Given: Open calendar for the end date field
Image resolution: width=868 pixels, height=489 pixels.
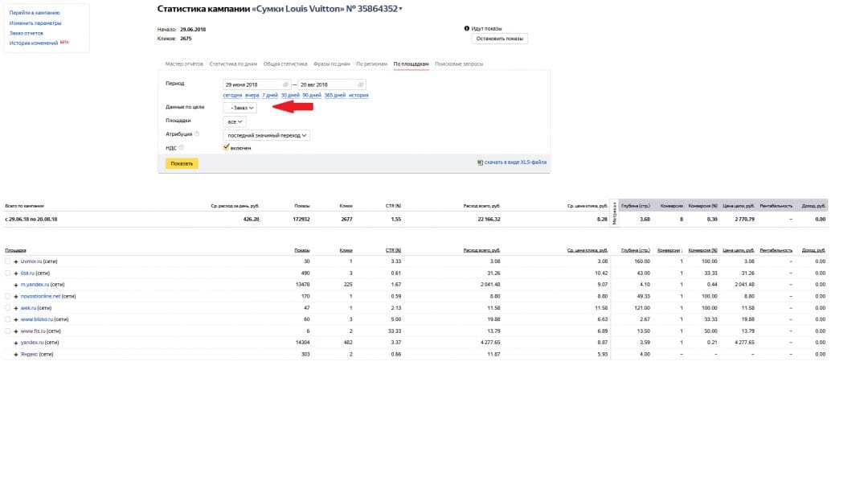Looking at the screenshot, I should point(360,84).
